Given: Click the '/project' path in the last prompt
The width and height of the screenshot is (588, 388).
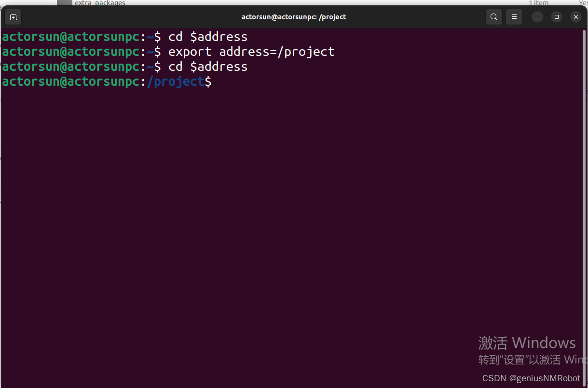Looking at the screenshot, I should pos(176,81).
